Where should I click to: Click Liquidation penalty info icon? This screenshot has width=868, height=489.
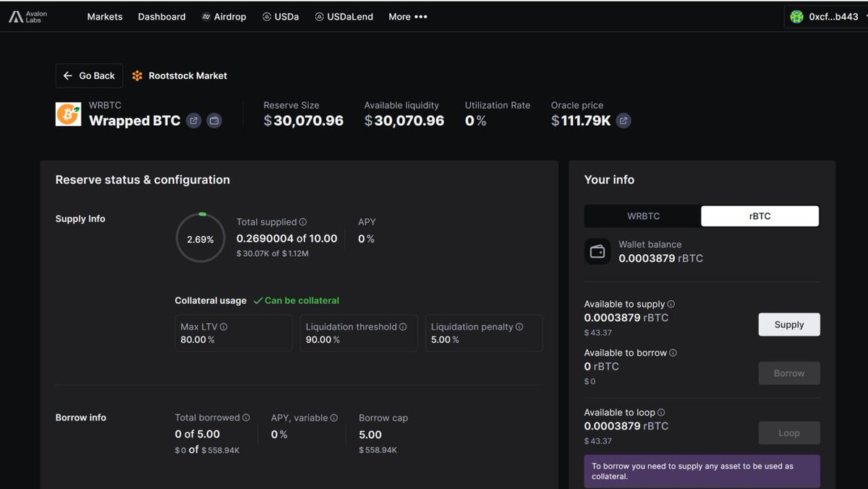519,327
